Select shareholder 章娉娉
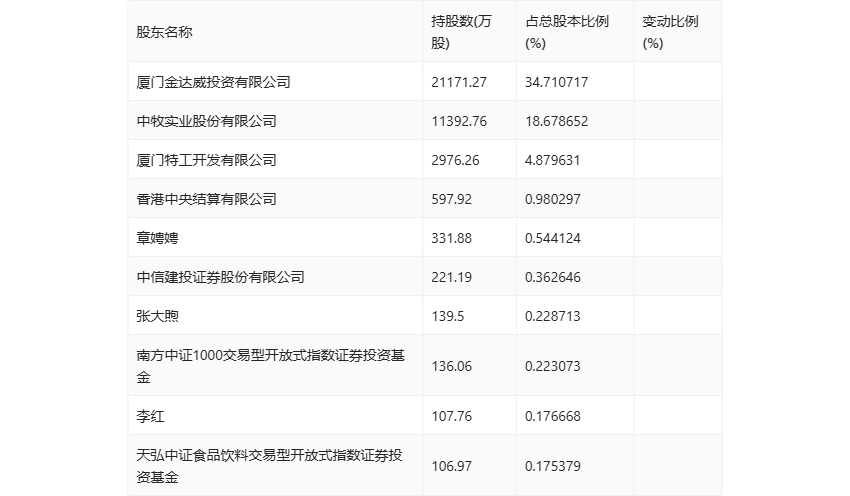Viewport: 850px width, 496px height. pyautogui.click(x=157, y=238)
